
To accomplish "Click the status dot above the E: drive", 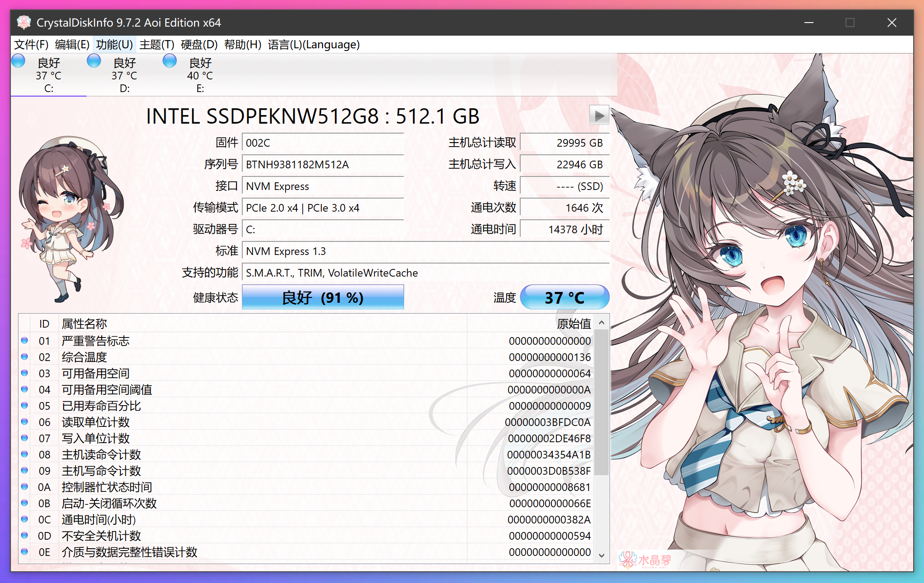I will tap(170, 60).
